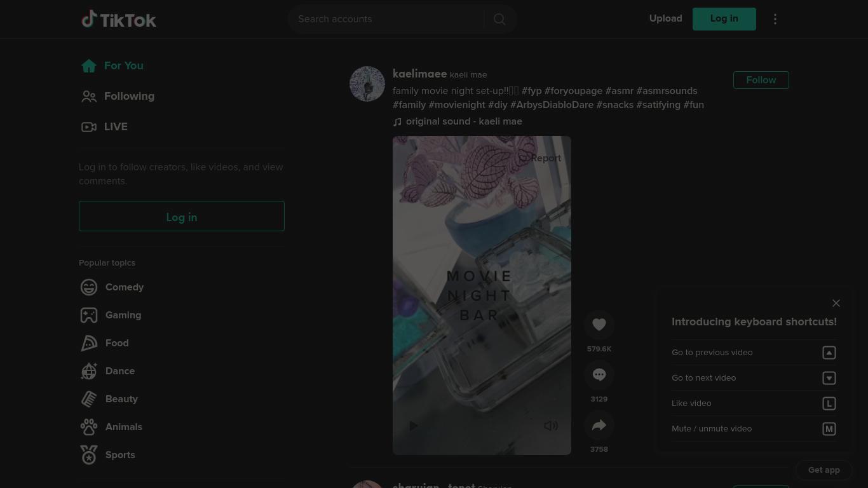
Task: Click the Popular topics heading
Action: pos(107,262)
